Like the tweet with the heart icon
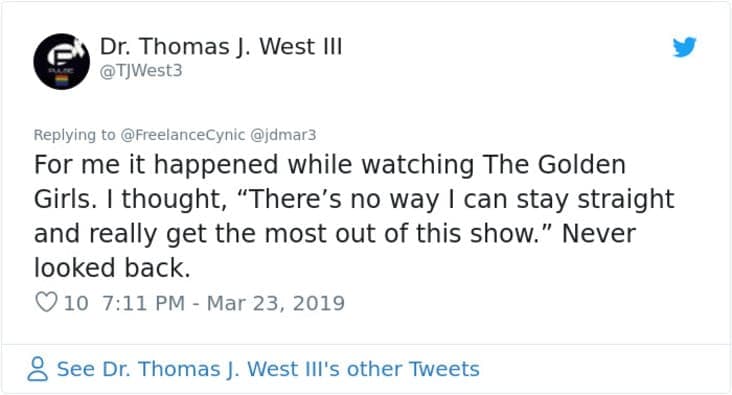732x395 pixels. click(x=46, y=302)
